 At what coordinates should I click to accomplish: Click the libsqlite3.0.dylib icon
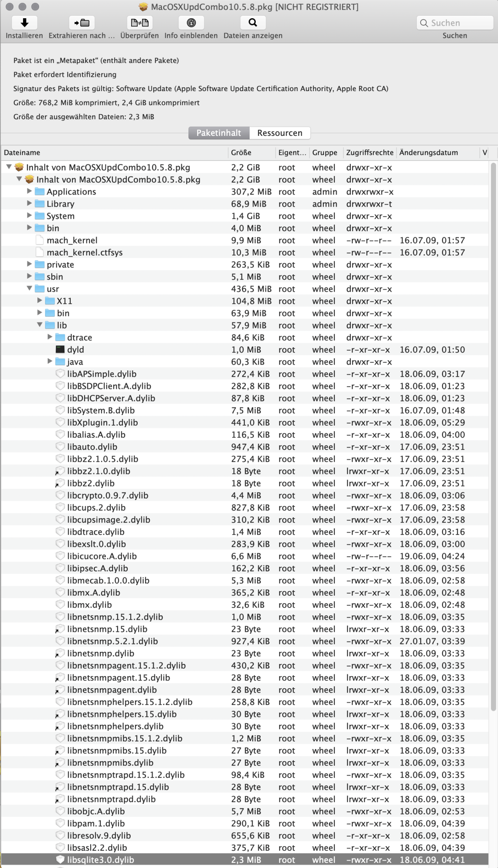60,860
